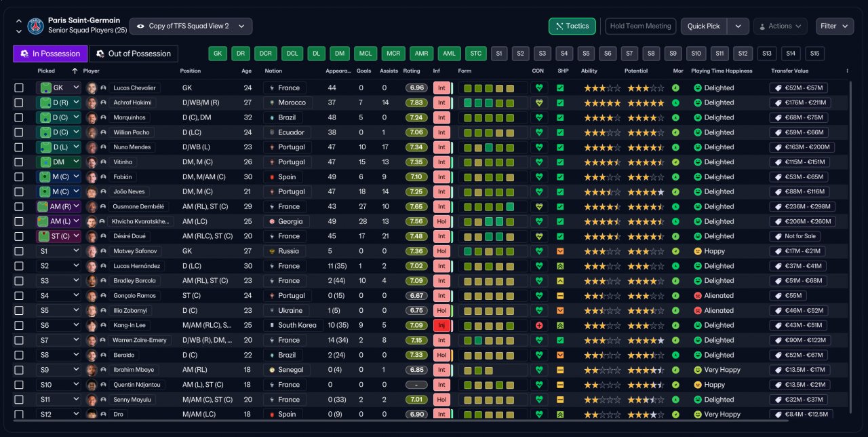The width and height of the screenshot is (868, 437).
Task: Click the ability star rating for Willian Pacho
Action: [x=602, y=132]
